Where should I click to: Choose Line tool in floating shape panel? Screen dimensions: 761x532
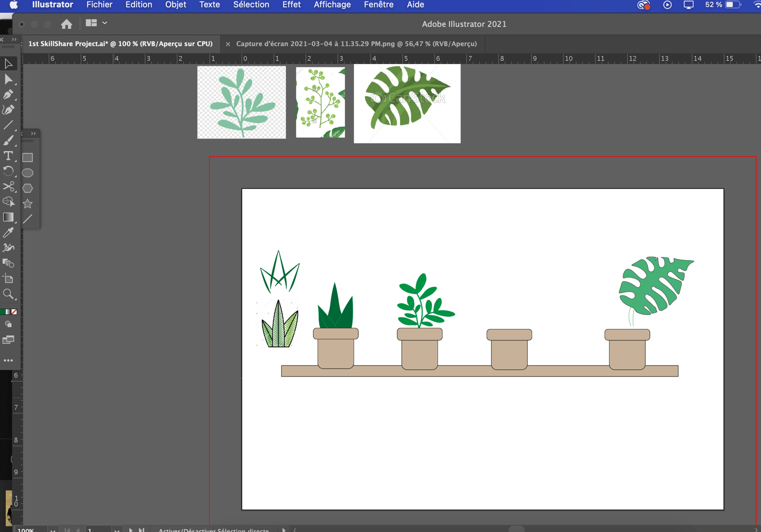click(28, 218)
